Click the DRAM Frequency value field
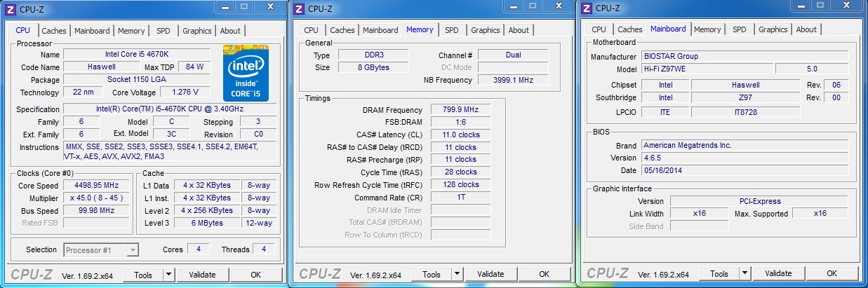 point(459,110)
